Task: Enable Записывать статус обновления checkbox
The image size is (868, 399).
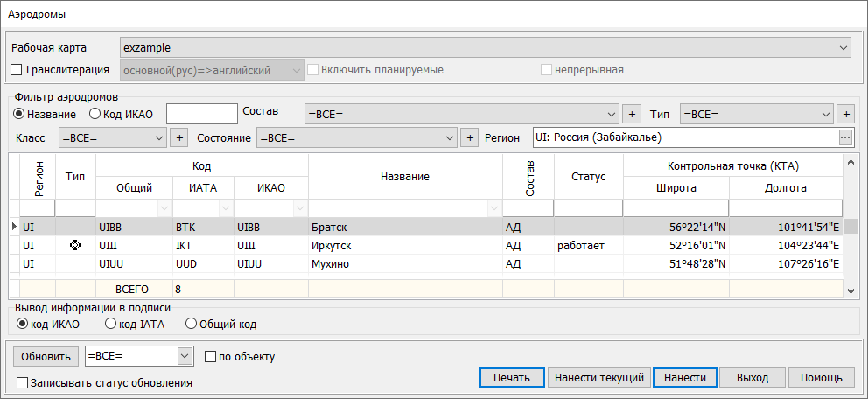Action: point(22,383)
